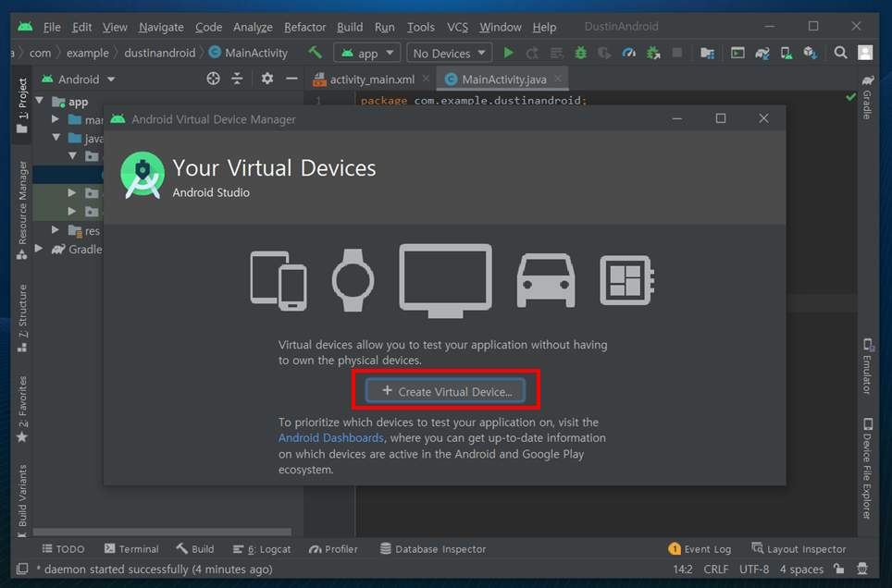892x588 pixels.
Task: Click the Search Everywhere magnifier icon
Action: coord(840,53)
